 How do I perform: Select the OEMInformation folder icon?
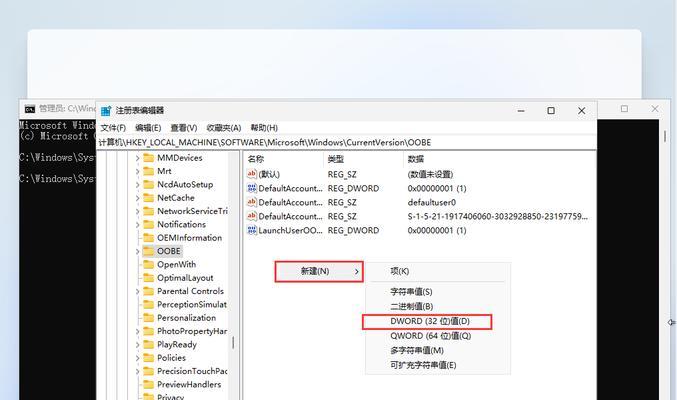pos(149,238)
